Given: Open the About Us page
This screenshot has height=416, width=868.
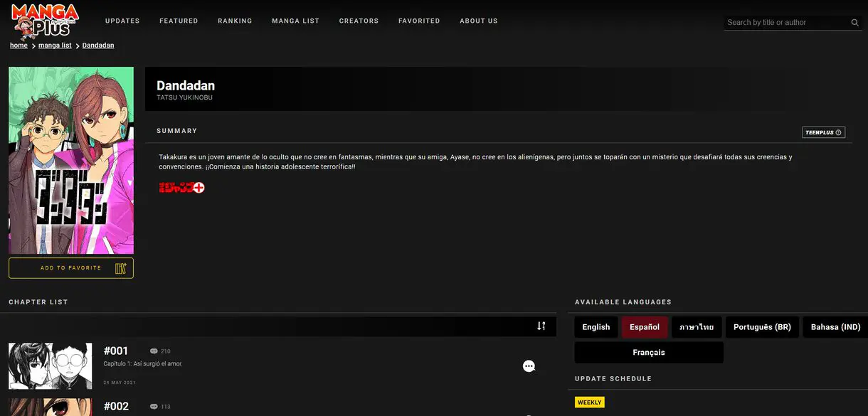Looking at the screenshot, I should coord(479,21).
